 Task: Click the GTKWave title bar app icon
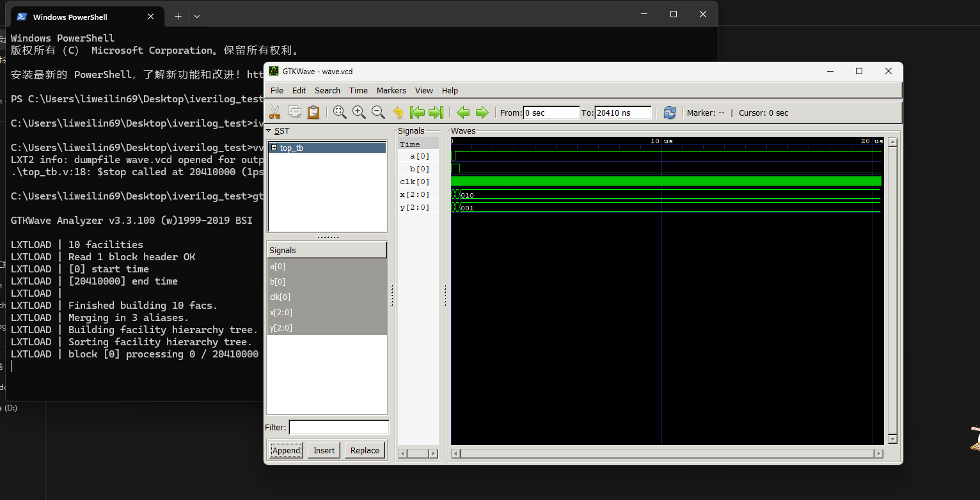click(274, 71)
